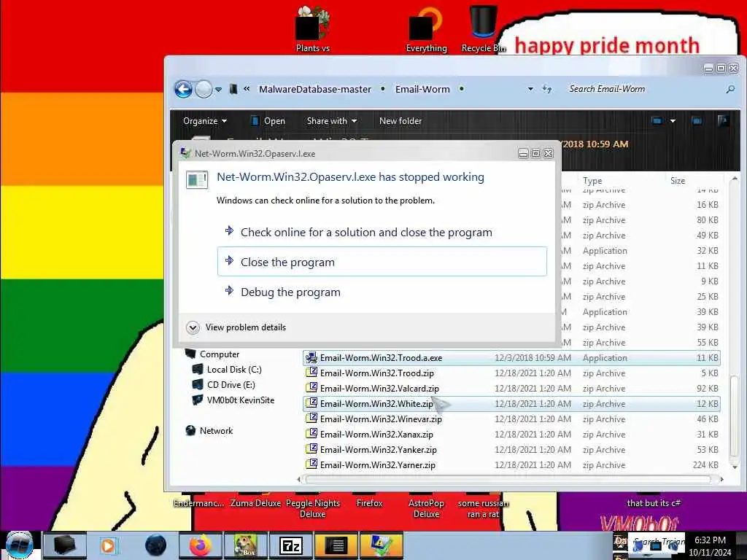Click the help icon in Explorer toolbar

tap(723, 121)
